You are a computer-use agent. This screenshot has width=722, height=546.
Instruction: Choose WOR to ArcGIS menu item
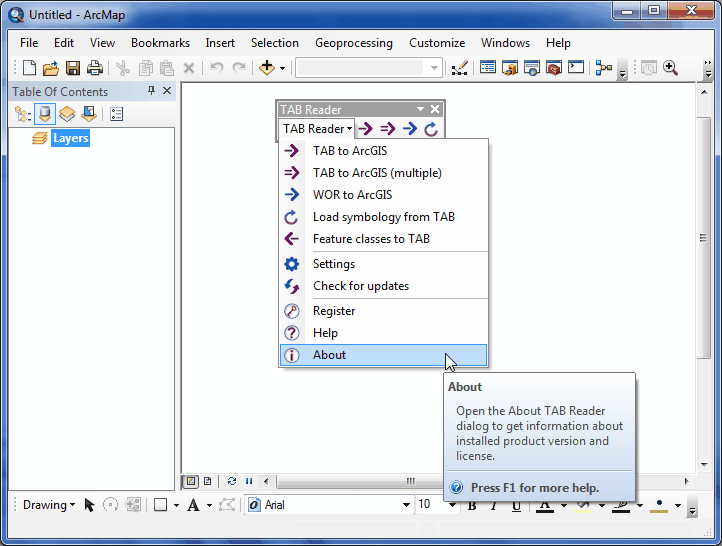pos(383,195)
